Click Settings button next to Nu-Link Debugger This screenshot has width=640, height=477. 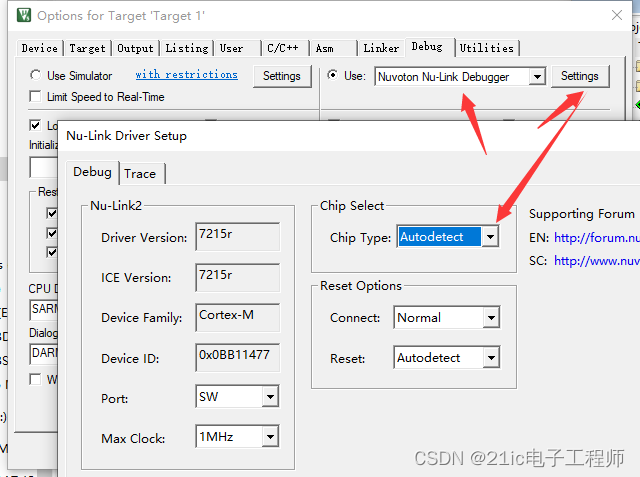(x=580, y=76)
